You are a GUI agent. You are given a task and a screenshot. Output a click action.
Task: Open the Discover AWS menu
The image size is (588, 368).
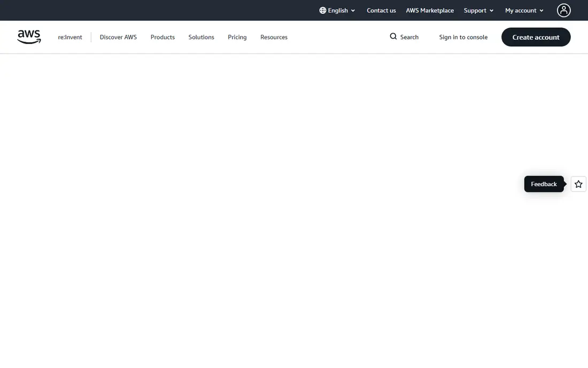point(118,37)
